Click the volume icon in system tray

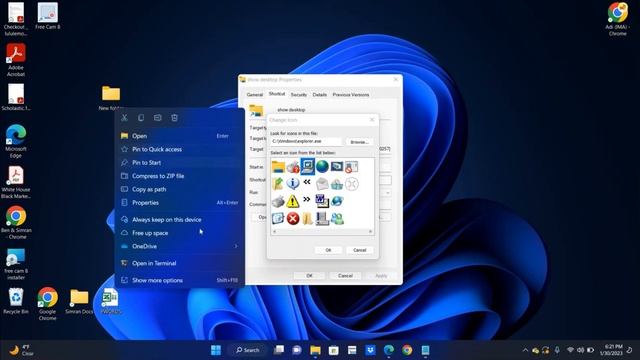coord(580,350)
